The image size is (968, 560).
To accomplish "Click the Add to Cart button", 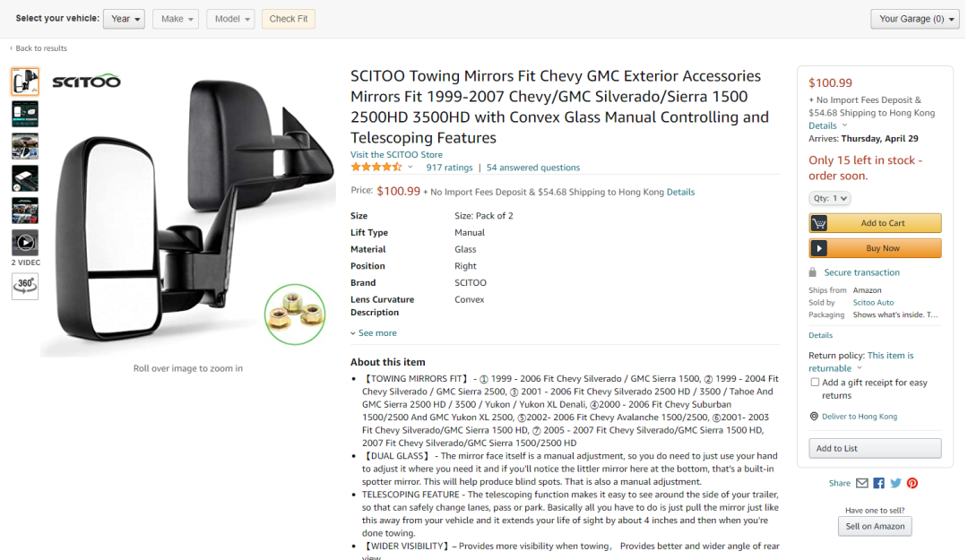I will click(875, 223).
